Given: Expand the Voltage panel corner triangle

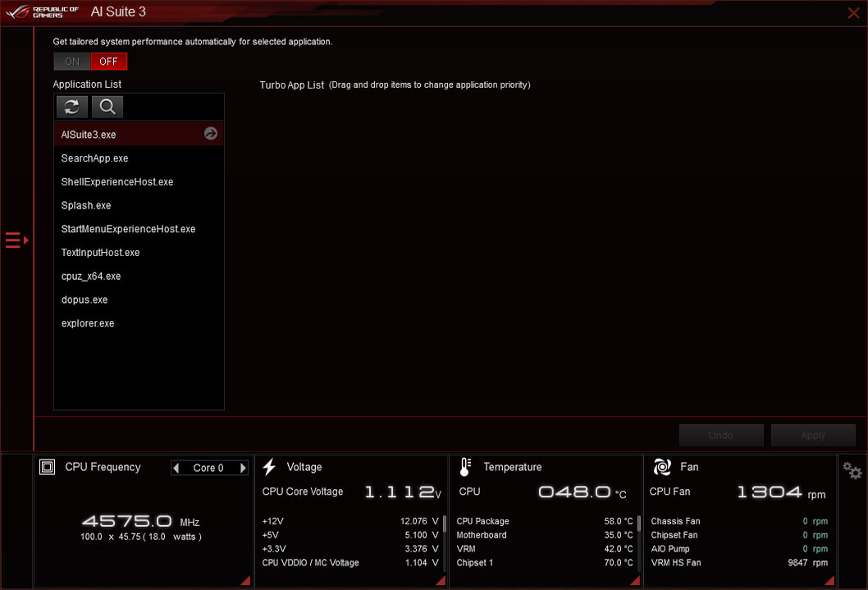Looking at the screenshot, I should click(x=441, y=581).
